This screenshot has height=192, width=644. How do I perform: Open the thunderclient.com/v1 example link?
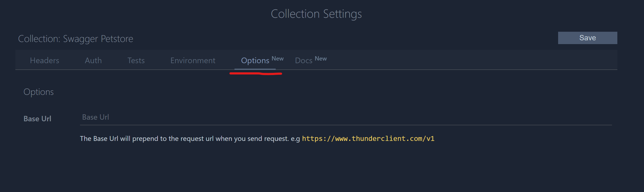pyautogui.click(x=368, y=139)
